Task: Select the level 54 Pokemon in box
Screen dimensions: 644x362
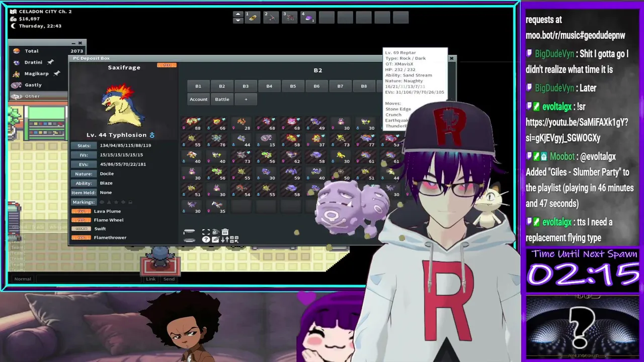Action: click(x=242, y=190)
